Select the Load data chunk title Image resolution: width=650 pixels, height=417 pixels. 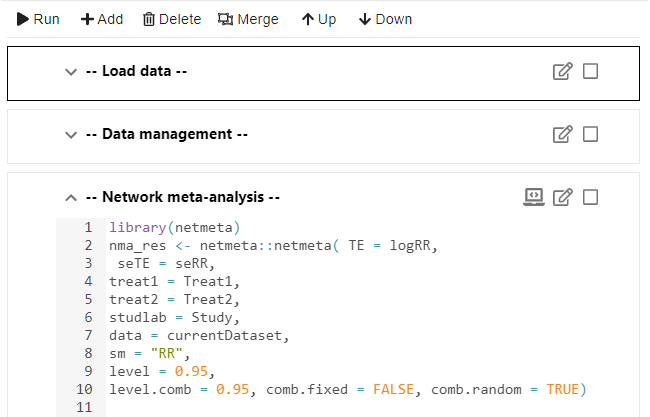coord(136,71)
